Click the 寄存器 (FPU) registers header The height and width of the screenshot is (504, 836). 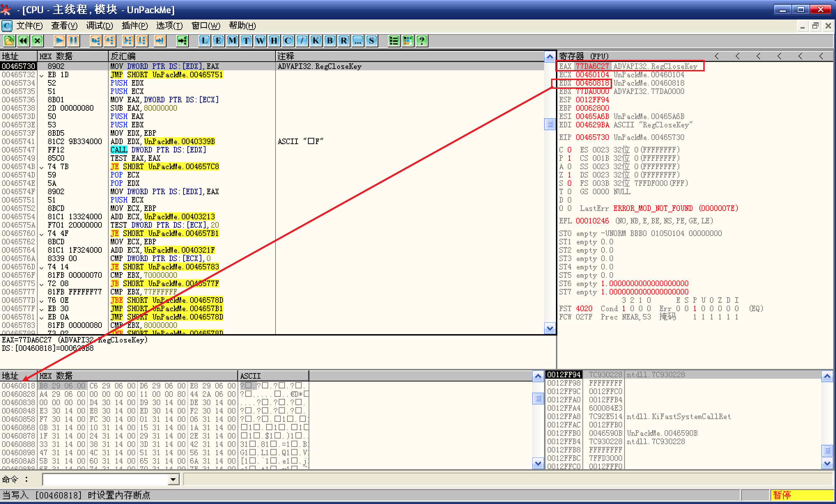584,56
